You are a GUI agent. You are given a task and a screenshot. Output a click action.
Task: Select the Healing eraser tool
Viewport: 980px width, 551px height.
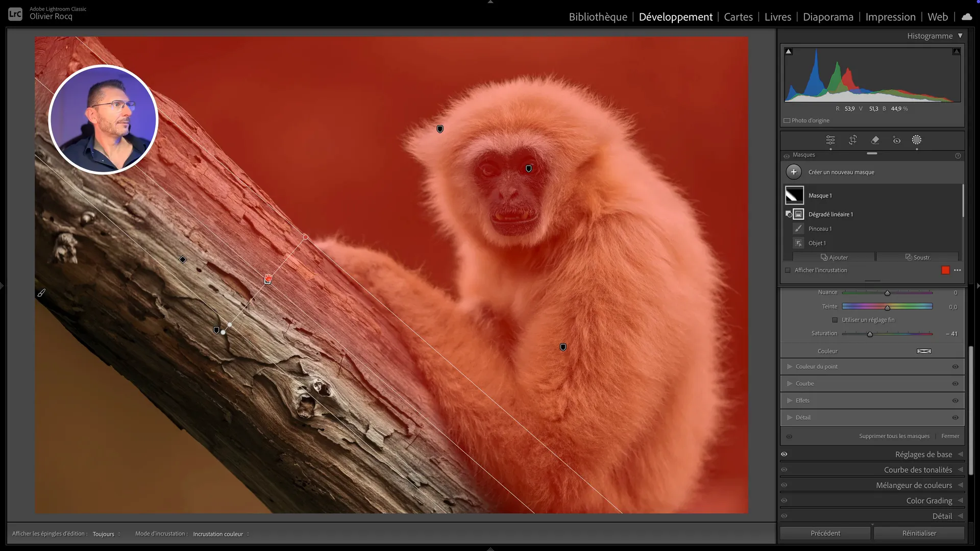tap(875, 140)
